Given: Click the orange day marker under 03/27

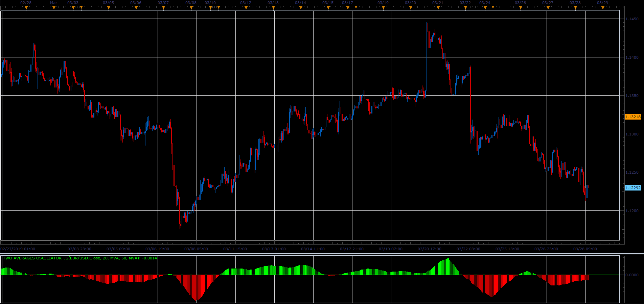Looking at the screenshot, I should click(548, 8).
